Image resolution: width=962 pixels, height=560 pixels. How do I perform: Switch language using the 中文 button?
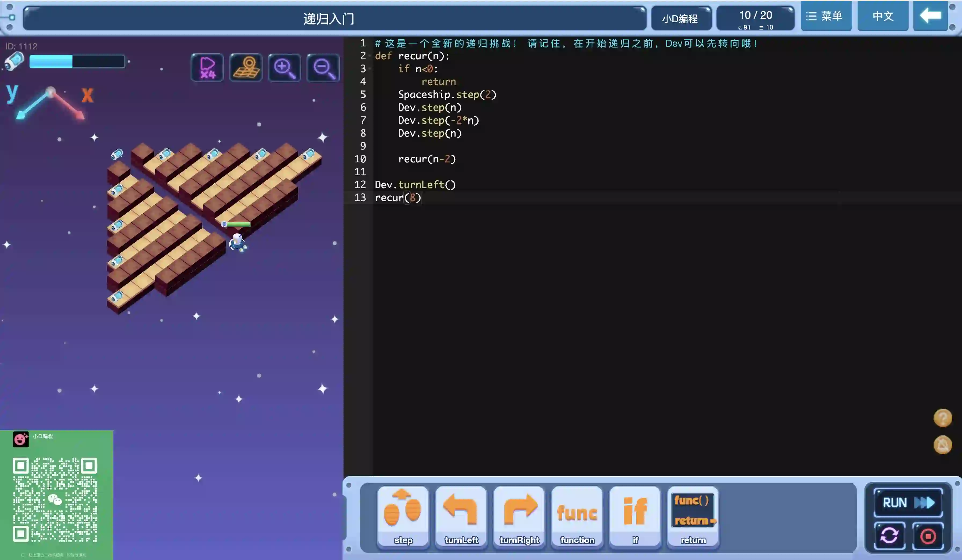coord(883,16)
